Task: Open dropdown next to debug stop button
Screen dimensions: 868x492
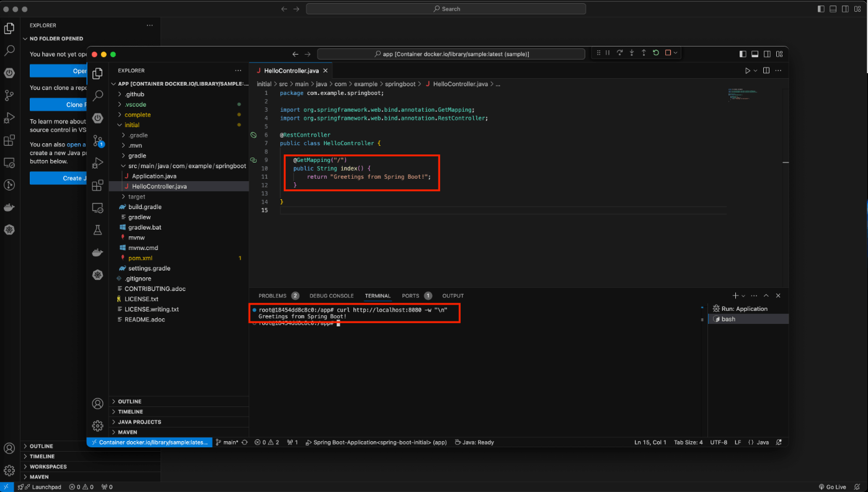Action: click(x=675, y=53)
